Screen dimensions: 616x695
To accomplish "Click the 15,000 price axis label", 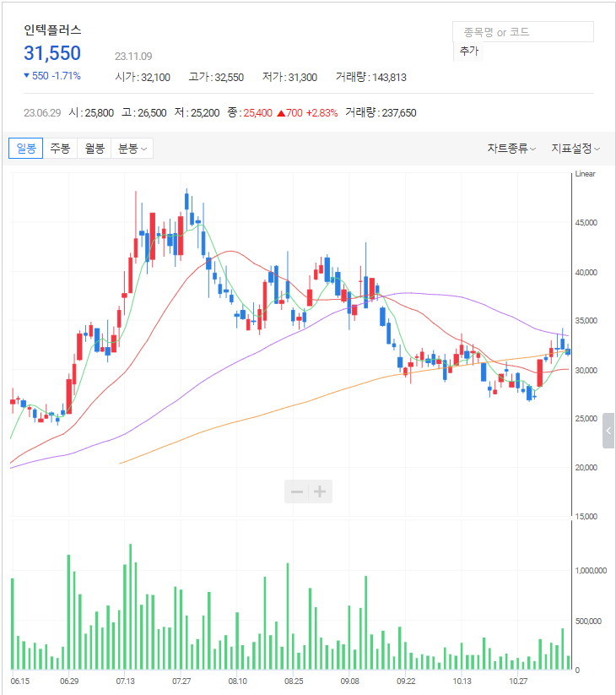I will [586, 516].
